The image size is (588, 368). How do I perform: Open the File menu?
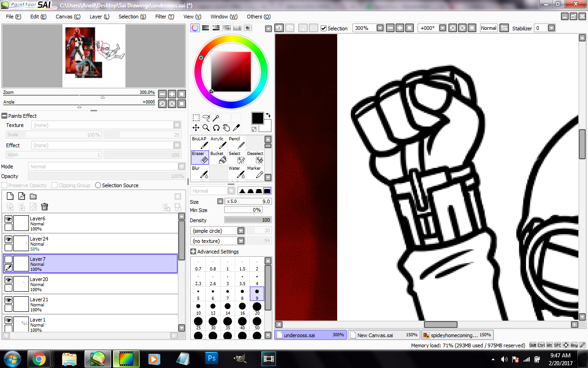coord(14,17)
